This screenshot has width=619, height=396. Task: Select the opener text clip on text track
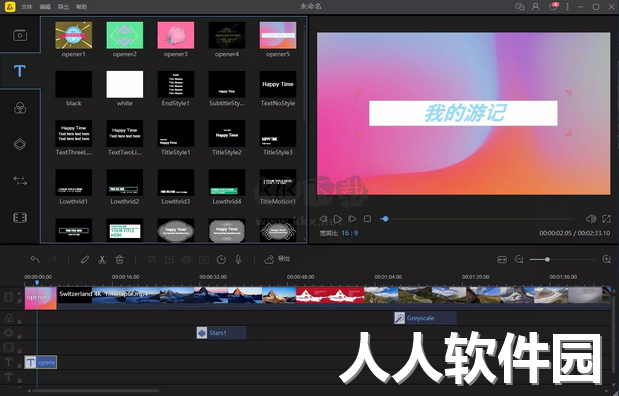41,362
